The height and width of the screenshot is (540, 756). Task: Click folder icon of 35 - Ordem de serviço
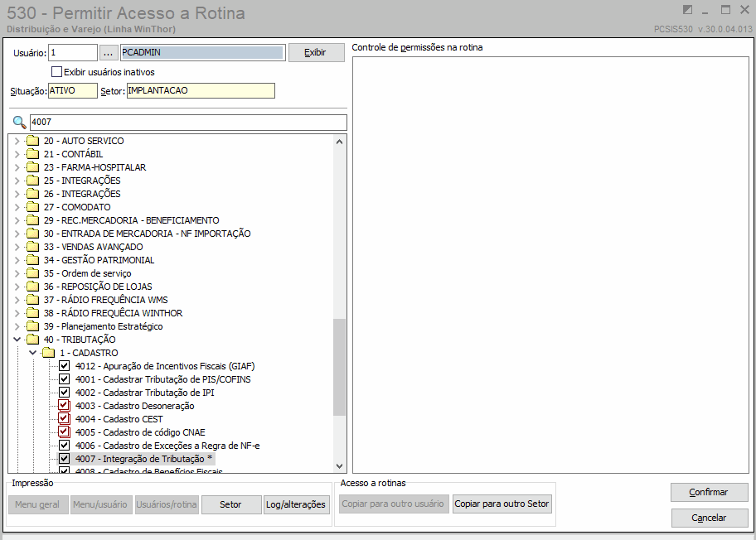(33, 273)
